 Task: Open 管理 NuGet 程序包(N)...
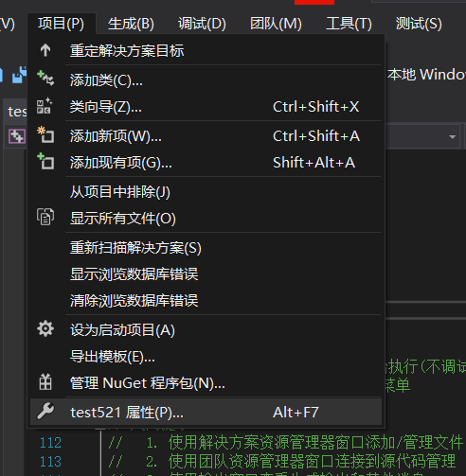click(x=206, y=383)
